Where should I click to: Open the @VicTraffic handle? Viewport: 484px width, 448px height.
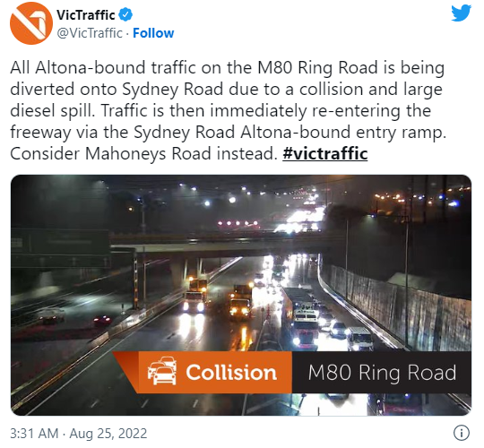click(x=90, y=33)
